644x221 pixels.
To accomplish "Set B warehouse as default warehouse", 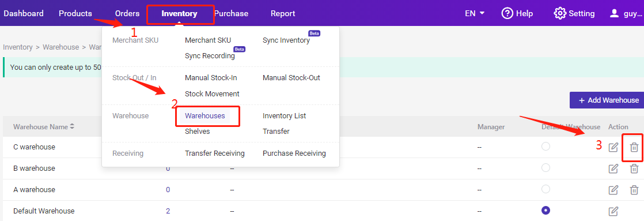I will pos(545,168).
